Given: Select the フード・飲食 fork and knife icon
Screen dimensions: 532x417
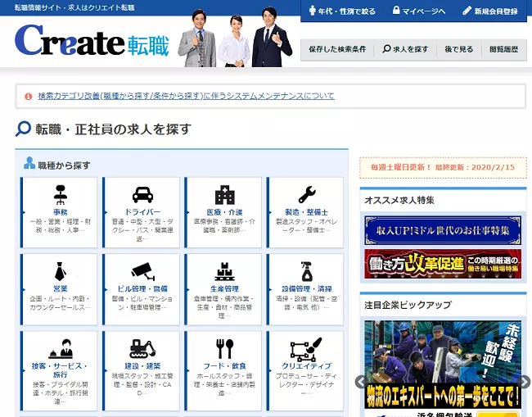Looking at the screenshot, I should pyautogui.click(x=224, y=348).
